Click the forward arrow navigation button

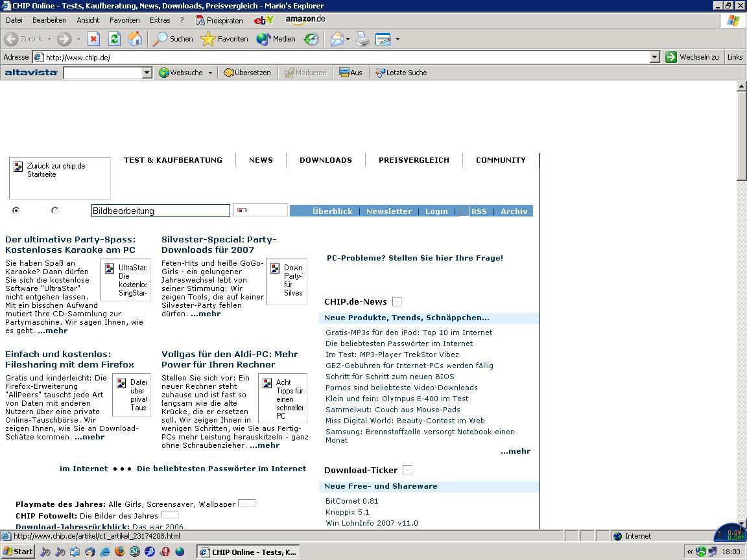[64, 39]
